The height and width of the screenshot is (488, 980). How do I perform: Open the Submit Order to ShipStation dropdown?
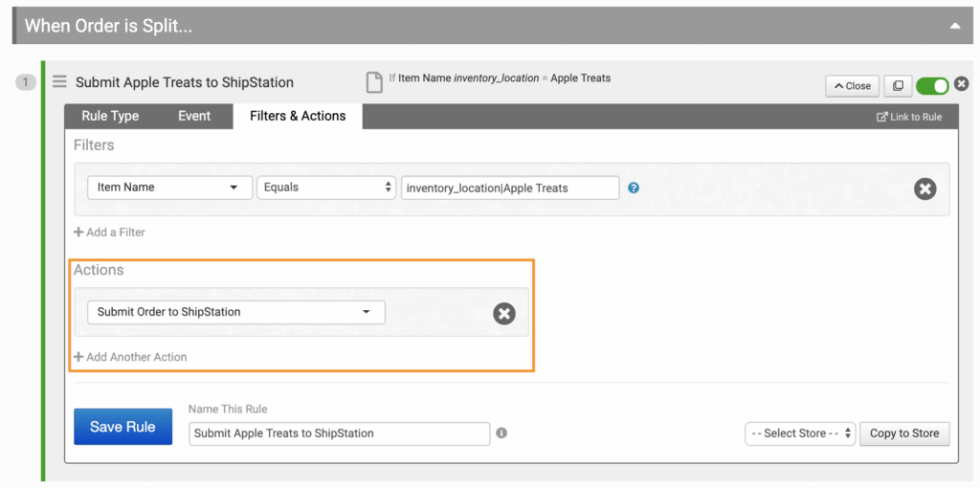click(x=235, y=312)
